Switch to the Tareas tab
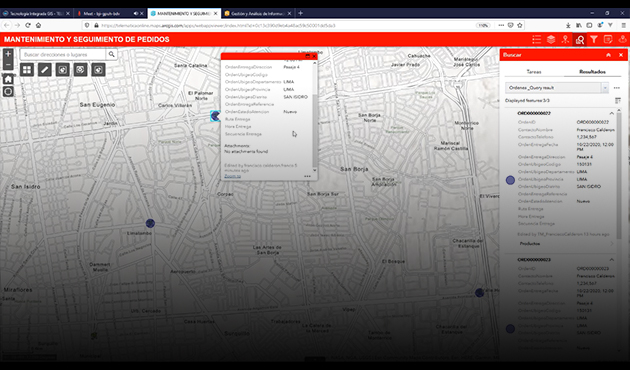This screenshot has height=370, width=630. [x=534, y=72]
